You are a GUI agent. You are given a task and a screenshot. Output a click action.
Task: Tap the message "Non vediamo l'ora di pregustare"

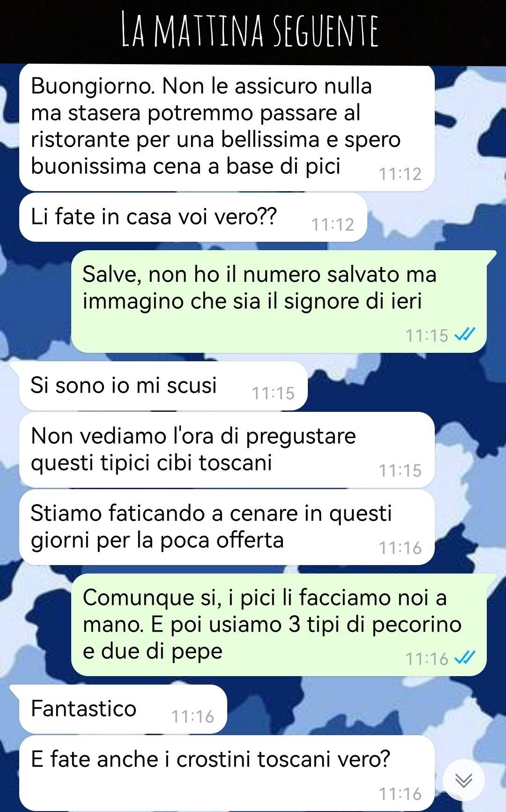coord(227,450)
